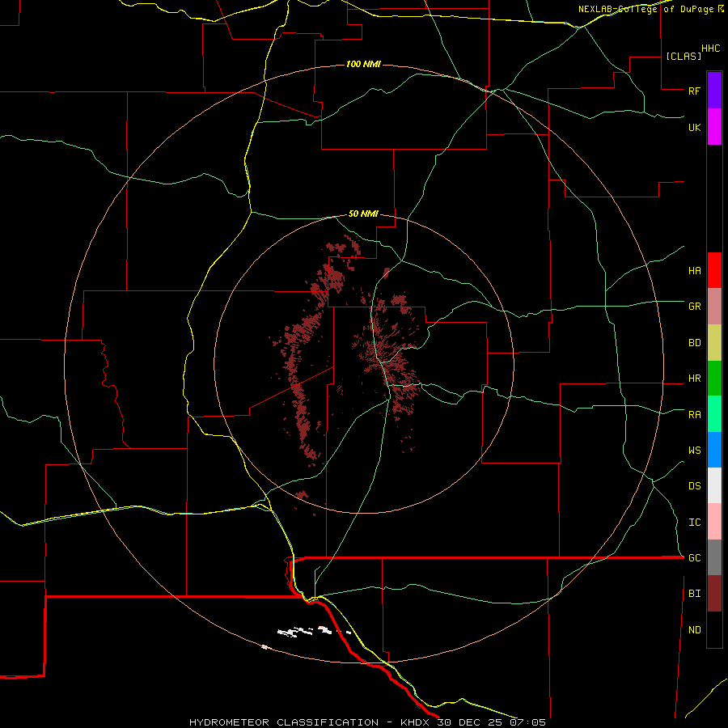
Task: Click the "HA" legend label text
Action: coord(694,270)
